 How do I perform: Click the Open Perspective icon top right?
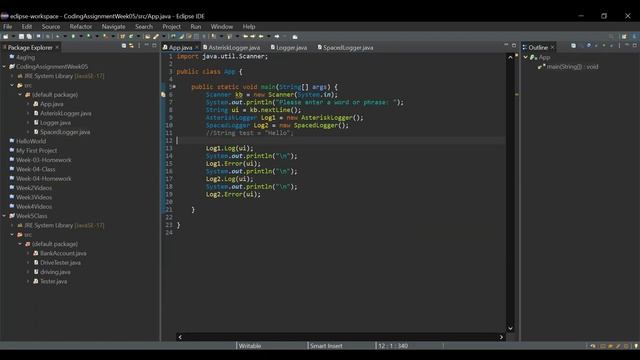click(624, 36)
